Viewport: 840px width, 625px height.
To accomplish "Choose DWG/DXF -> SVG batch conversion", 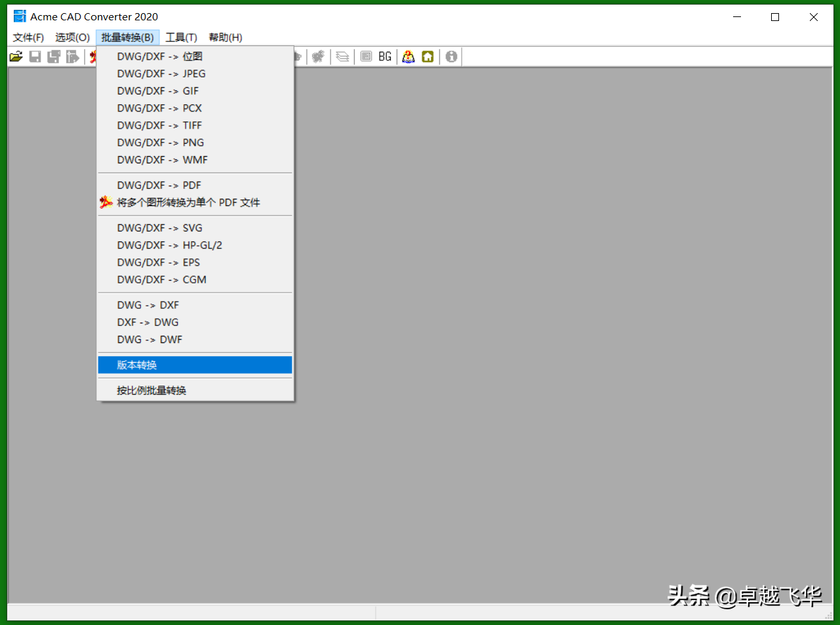I will 195,228.
